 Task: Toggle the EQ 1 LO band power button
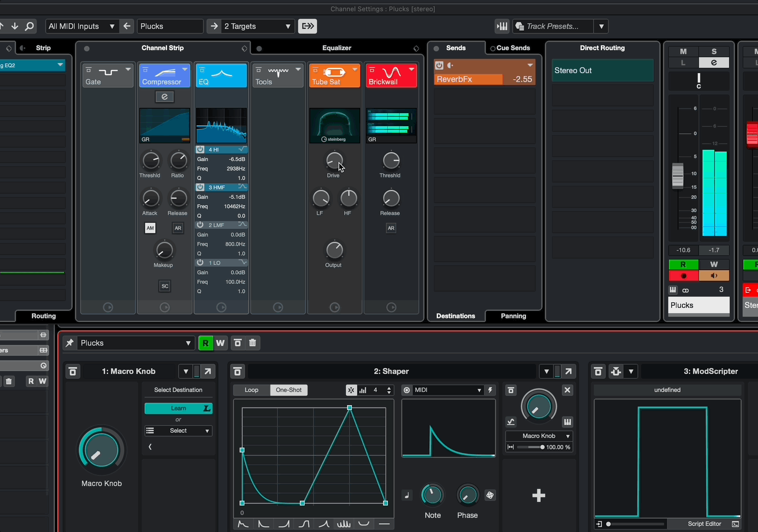(x=200, y=262)
